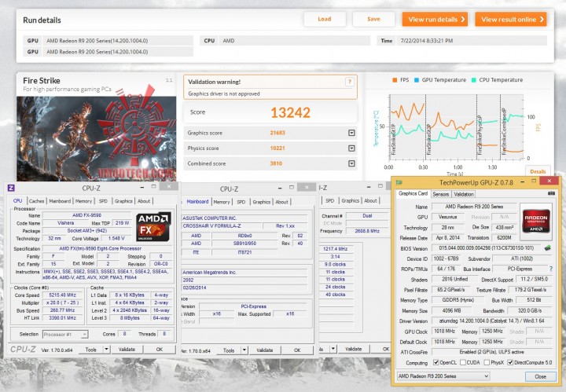Toggle the DirectCompute 5.0 checkbox in GPU-Z
Screen dimensions: 566x392
[x=510, y=362]
